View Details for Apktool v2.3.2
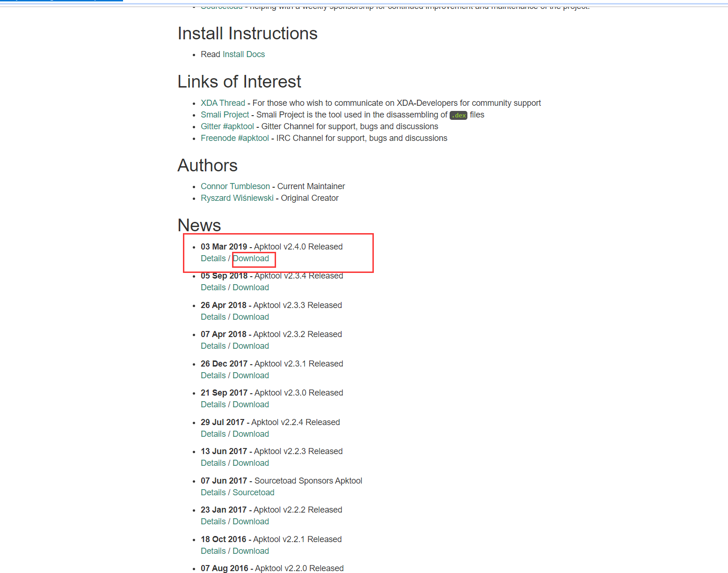Viewport: 728px width, 573px height. coord(213,346)
